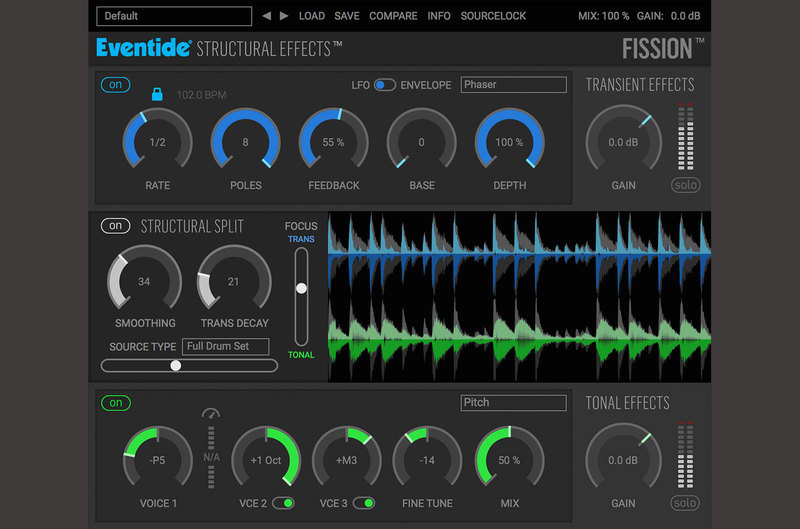800x529 pixels.
Task: Solo the Tonal Effects channel
Action: coord(686,503)
